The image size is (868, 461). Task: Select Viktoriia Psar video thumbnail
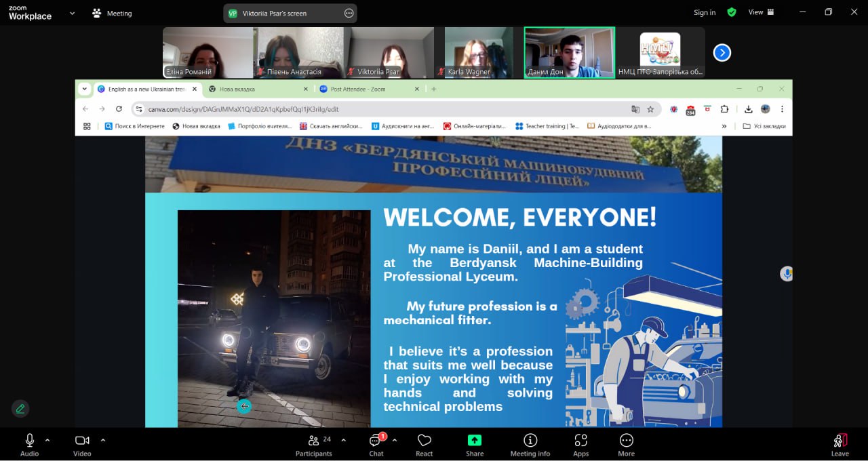(x=389, y=53)
